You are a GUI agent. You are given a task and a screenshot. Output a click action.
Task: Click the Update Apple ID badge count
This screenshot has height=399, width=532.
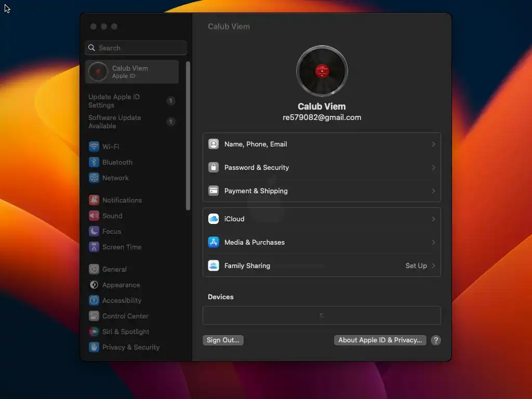coord(170,101)
